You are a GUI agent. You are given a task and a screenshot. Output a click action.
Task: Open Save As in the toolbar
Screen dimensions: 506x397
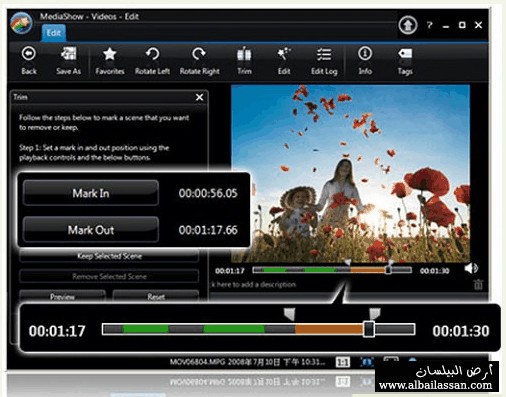tap(69, 61)
